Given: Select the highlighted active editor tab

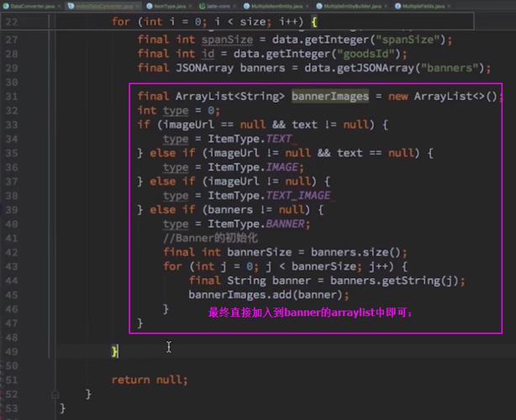Looking at the screenshot, I should click(x=105, y=6).
